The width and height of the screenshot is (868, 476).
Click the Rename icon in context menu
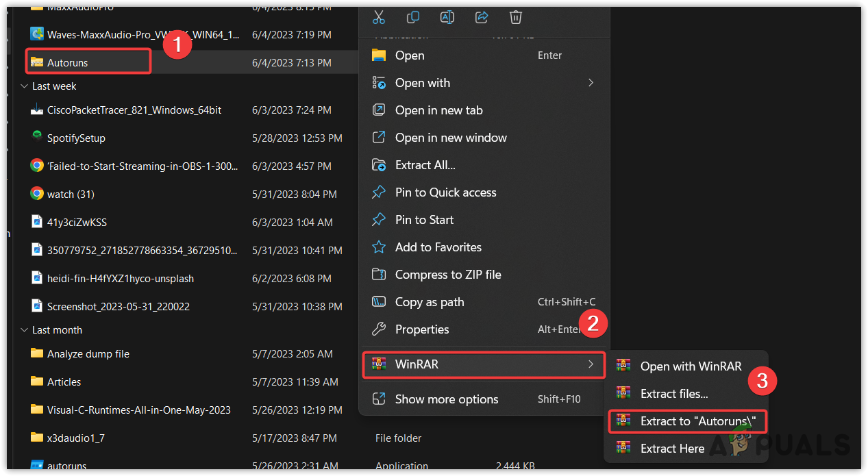(447, 17)
